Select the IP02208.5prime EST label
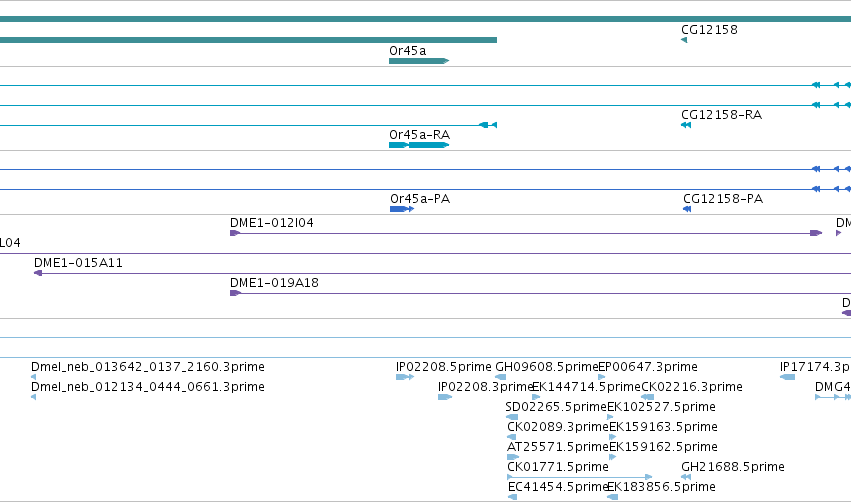 (443, 367)
